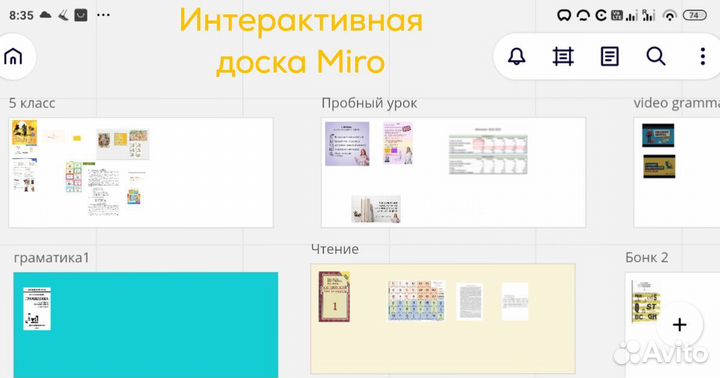Open the books photo slide in Пробный урок
Viewport: 720px width, 378px height.
tap(376, 209)
